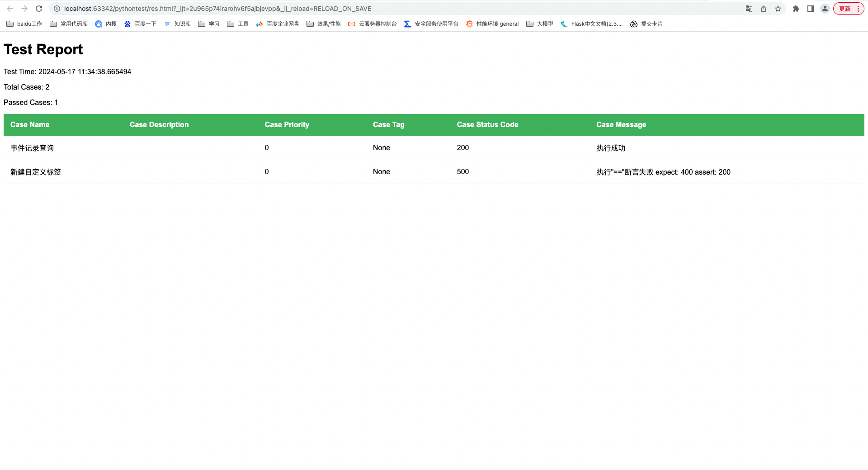
Task: Open the Flask中文文档 bookmark
Action: click(592, 24)
